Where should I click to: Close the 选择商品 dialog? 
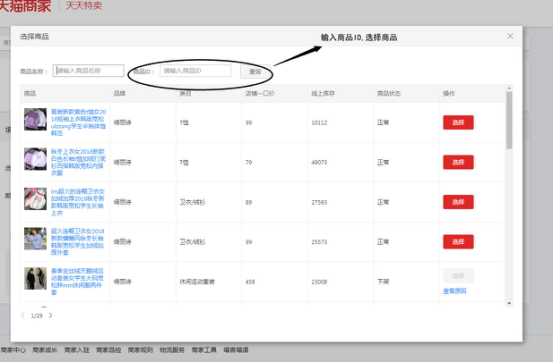pos(510,36)
